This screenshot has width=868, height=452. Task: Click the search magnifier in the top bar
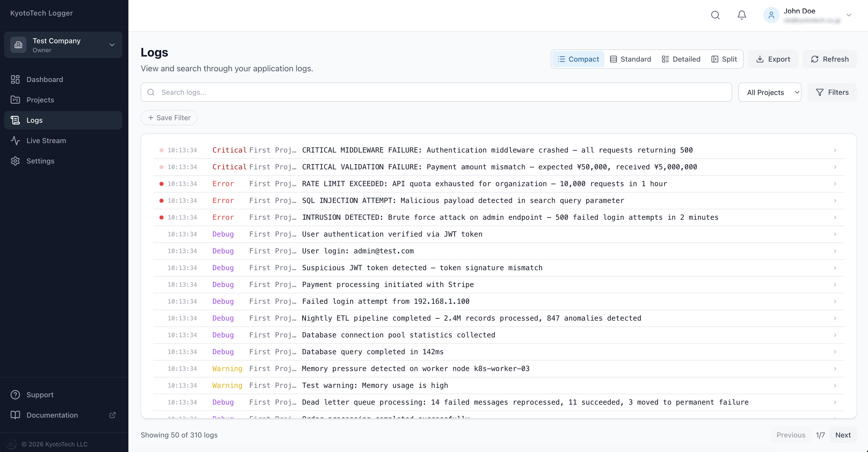click(715, 15)
